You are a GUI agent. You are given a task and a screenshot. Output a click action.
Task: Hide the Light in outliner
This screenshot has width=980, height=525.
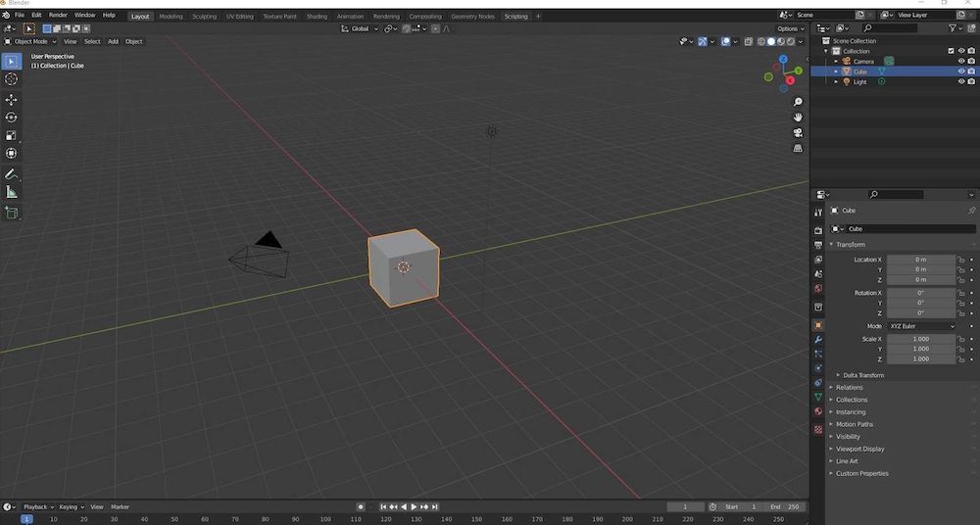960,81
